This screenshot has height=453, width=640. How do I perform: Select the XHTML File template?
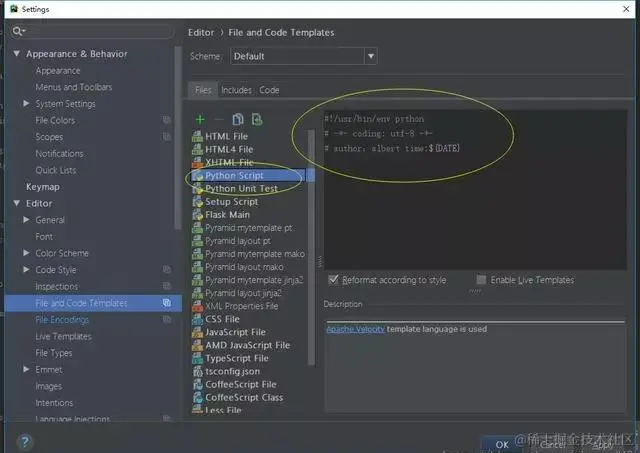(x=229, y=162)
